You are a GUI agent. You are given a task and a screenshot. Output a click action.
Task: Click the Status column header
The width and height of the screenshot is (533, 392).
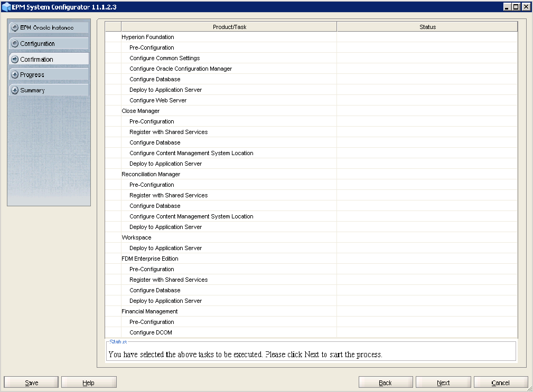427,27
